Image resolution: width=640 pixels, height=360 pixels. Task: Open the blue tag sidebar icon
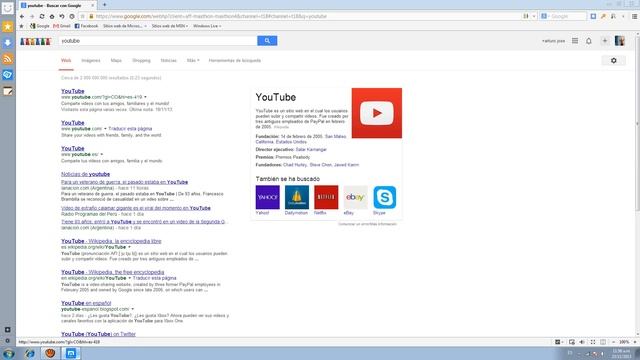(x=8, y=75)
